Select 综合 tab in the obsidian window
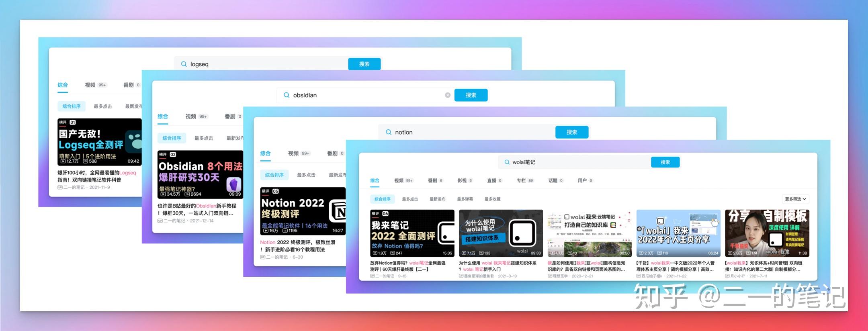 [x=163, y=116]
